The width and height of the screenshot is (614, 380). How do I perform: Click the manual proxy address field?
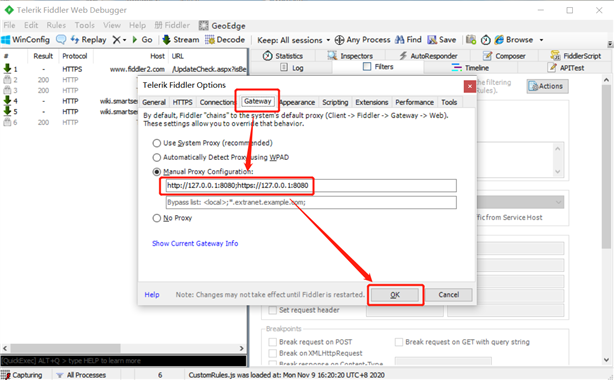311,186
